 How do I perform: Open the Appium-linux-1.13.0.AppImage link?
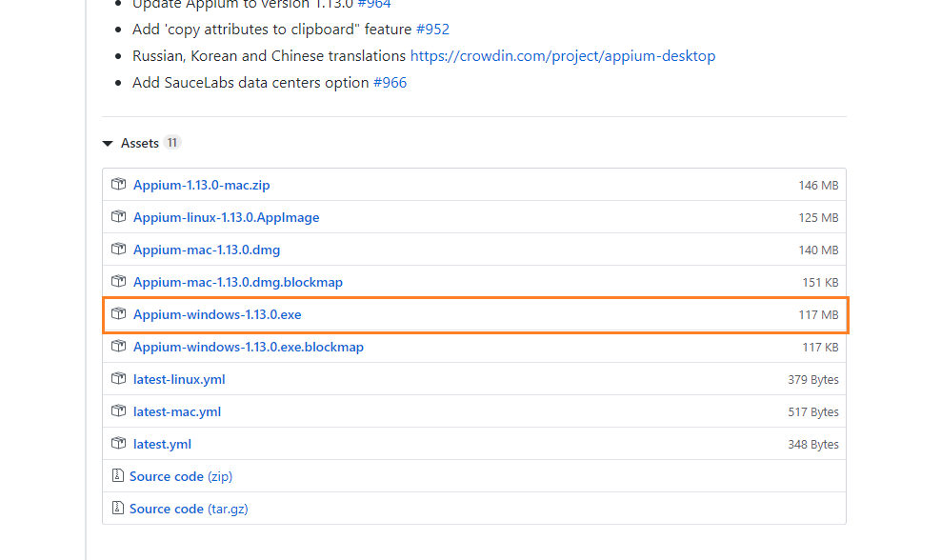(x=226, y=217)
